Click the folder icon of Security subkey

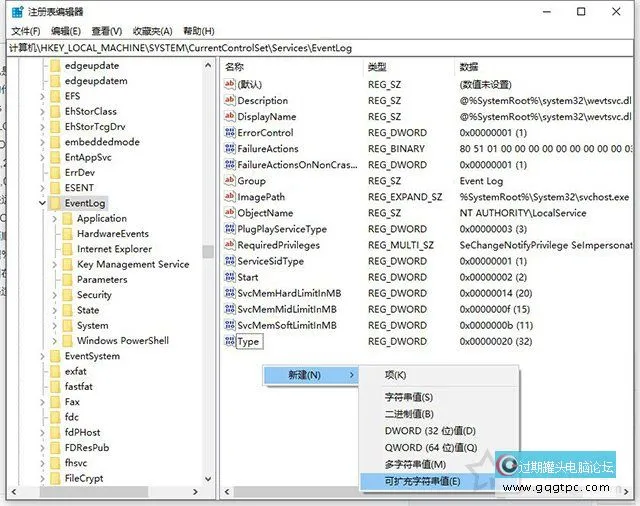pos(67,295)
